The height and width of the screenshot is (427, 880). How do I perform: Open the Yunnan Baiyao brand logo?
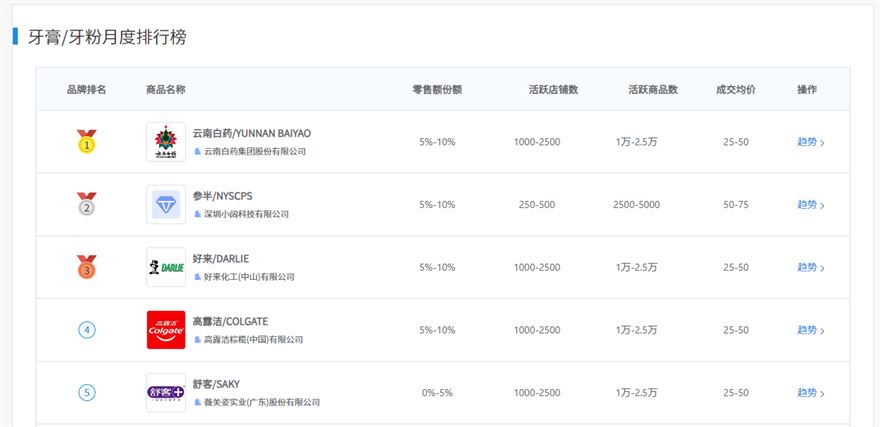tap(165, 142)
